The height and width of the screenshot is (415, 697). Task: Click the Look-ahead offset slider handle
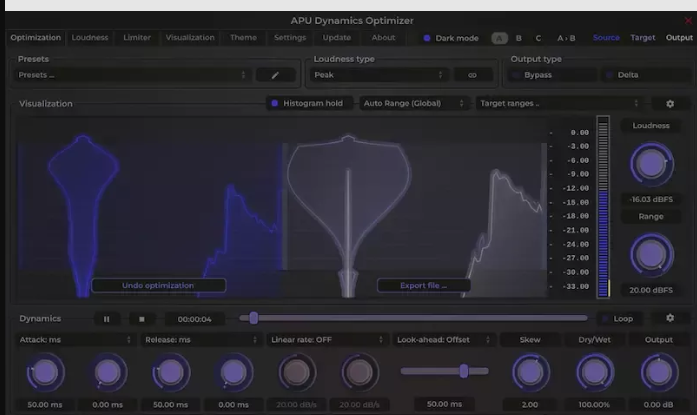point(464,371)
